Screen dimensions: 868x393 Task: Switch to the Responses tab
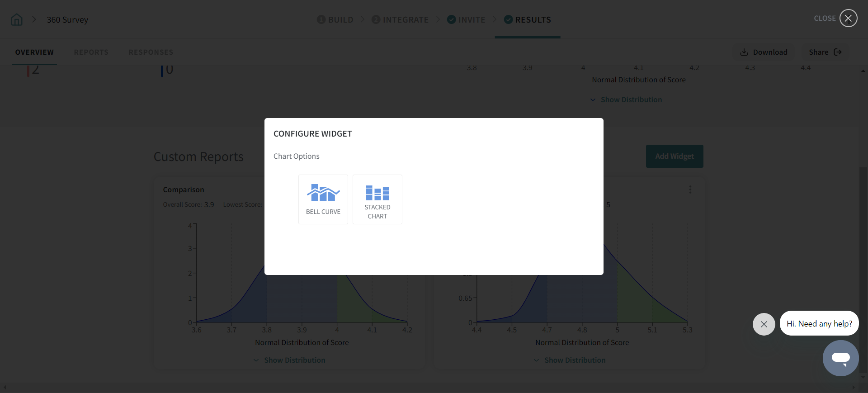tap(151, 52)
